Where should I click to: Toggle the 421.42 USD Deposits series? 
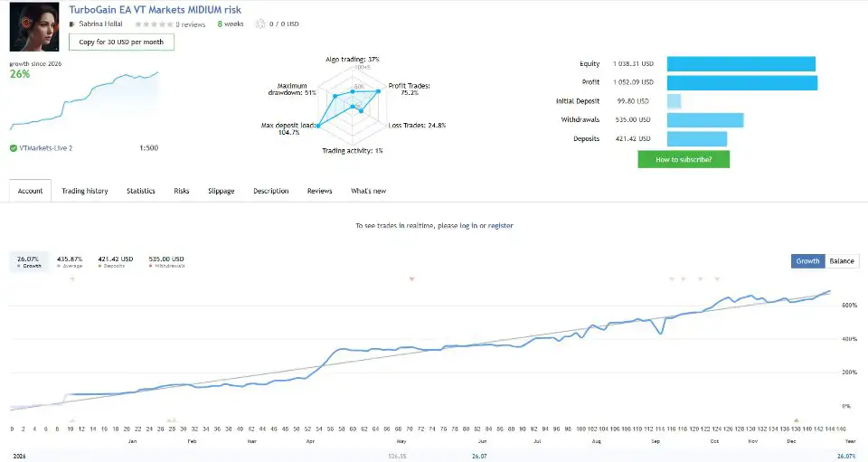click(x=115, y=261)
